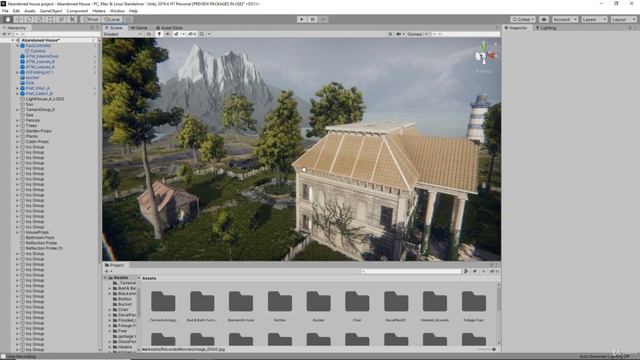Select the Rect transform tool
Screen dimensions: 640x360
(51, 19)
